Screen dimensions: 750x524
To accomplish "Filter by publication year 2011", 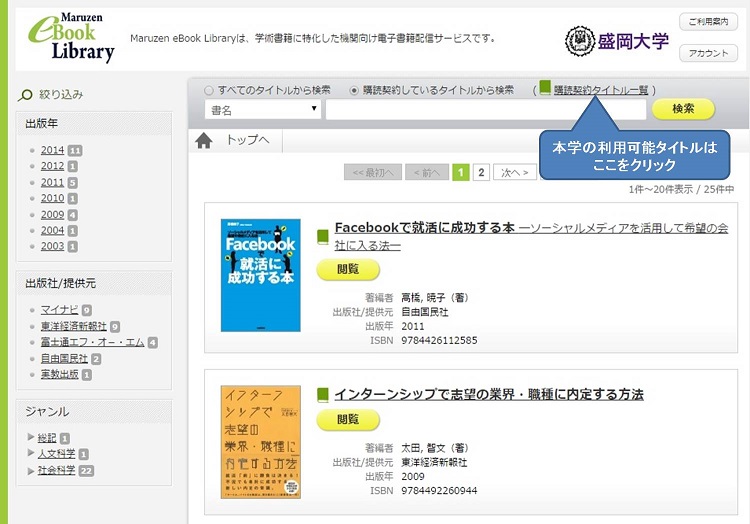I will 52,182.
